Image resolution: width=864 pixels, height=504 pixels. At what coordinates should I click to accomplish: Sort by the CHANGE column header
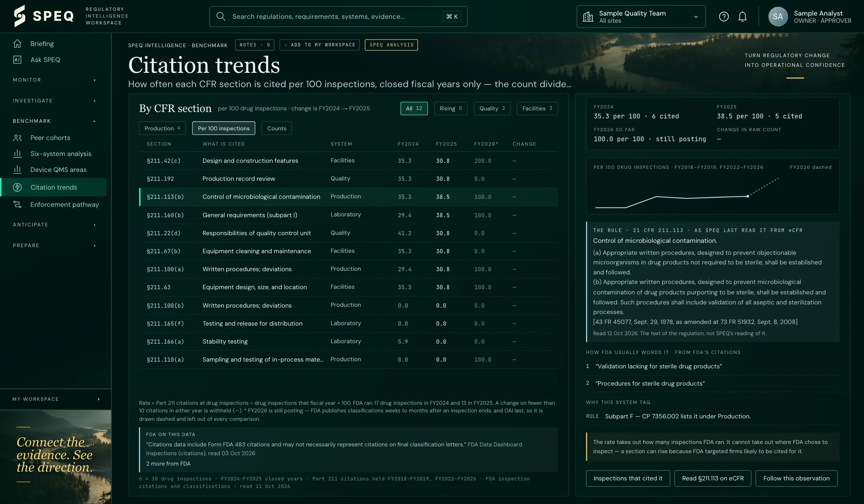click(x=524, y=144)
